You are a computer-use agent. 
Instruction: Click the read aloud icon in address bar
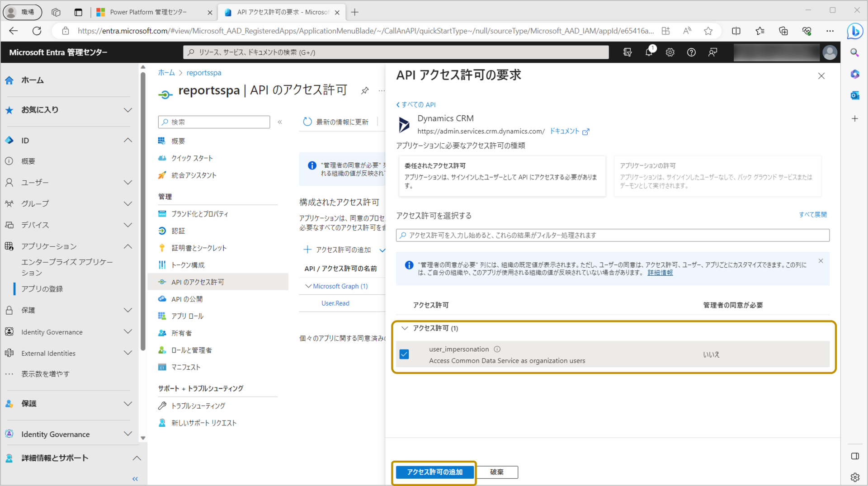tap(687, 31)
